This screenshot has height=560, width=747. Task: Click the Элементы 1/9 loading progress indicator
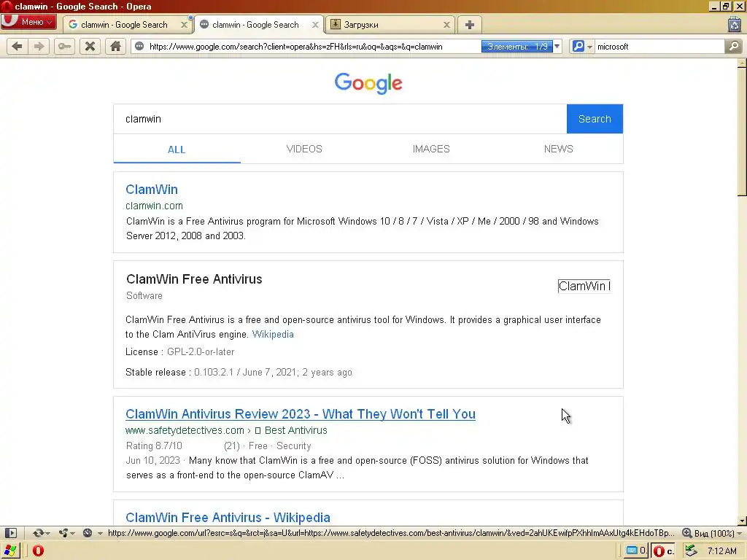click(x=517, y=47)
